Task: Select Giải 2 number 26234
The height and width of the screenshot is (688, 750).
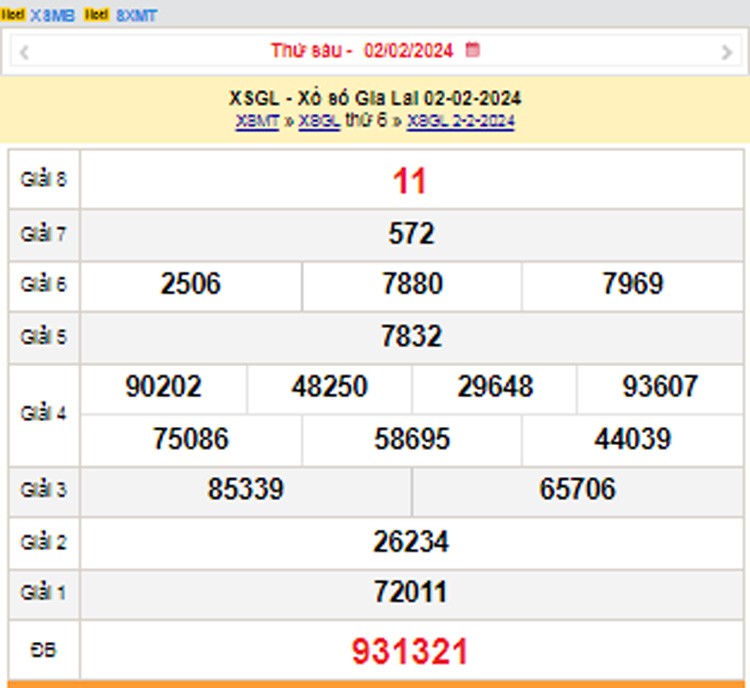Action: tap(411, 542)
